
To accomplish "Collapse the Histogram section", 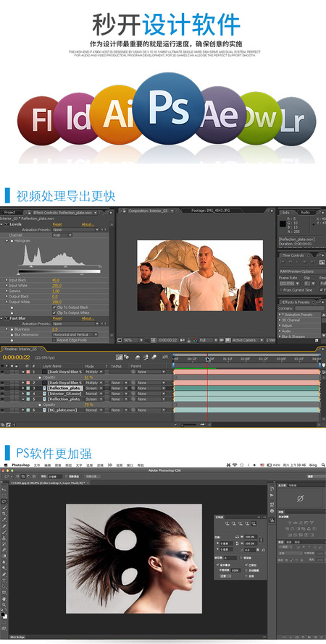I will click(7, 241).
